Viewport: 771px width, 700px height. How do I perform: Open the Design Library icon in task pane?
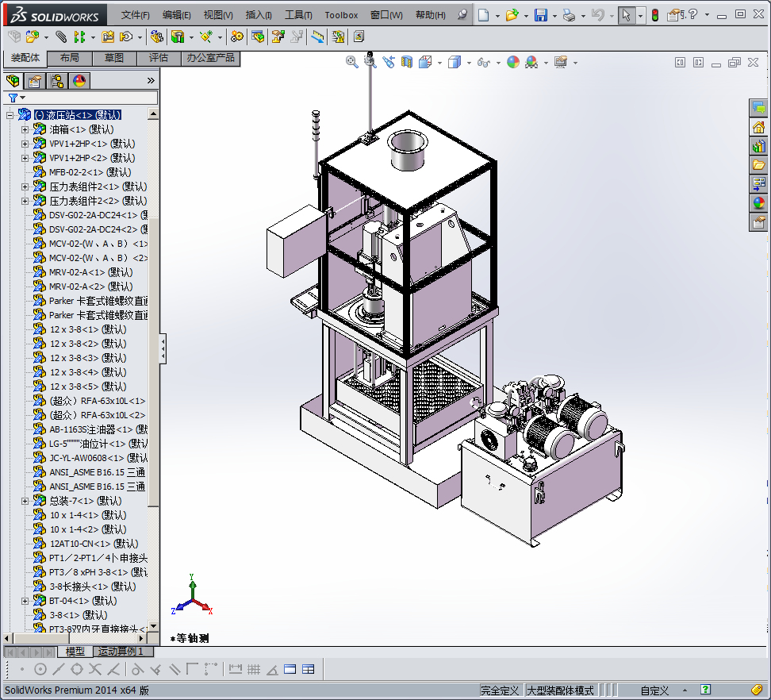(x=759, y=145)
